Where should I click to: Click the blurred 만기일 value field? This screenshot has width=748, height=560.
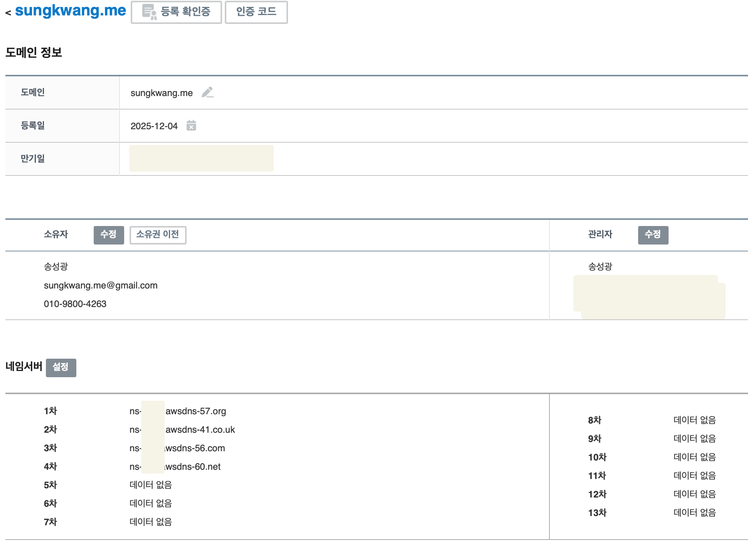[201, 159]
